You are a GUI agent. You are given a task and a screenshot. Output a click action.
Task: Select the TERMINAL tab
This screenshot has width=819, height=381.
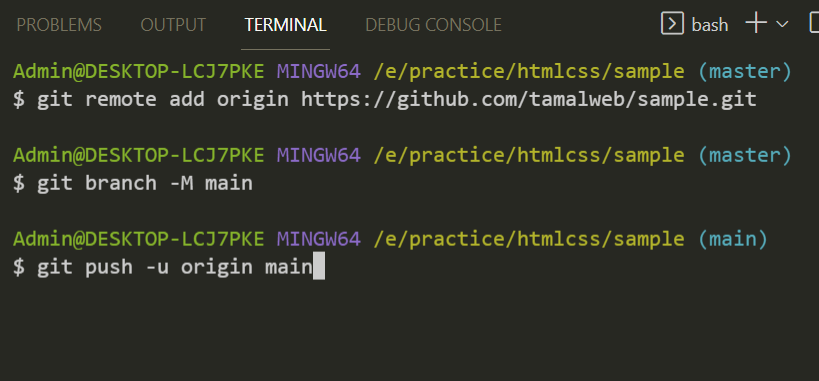285,25
